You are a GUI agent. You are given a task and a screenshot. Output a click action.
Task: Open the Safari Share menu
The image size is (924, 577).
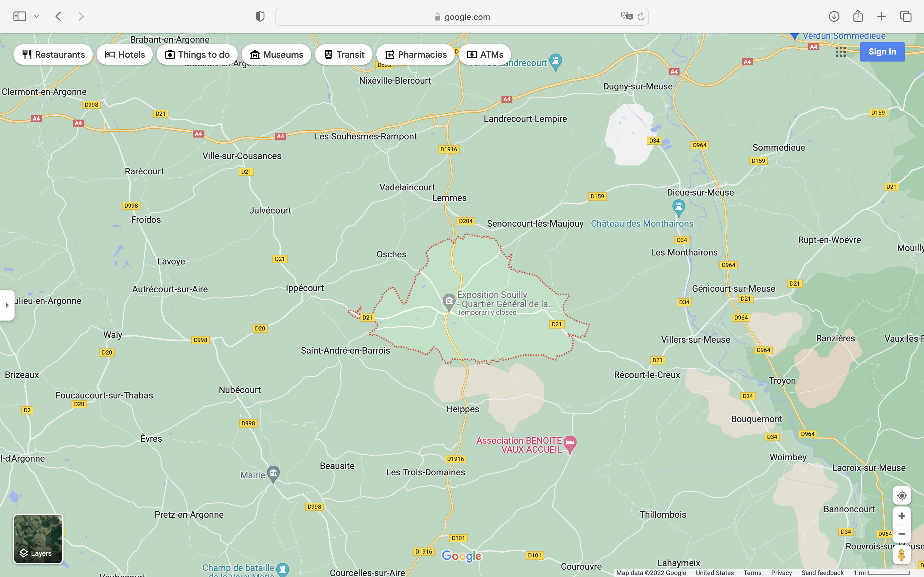(858, 16)
